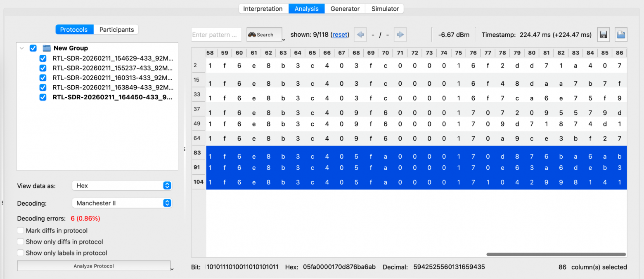Image resolution: width=644 pixels, height=279 pixels.
Task: Switch to the Generator tab
Action: click(345, 9)
